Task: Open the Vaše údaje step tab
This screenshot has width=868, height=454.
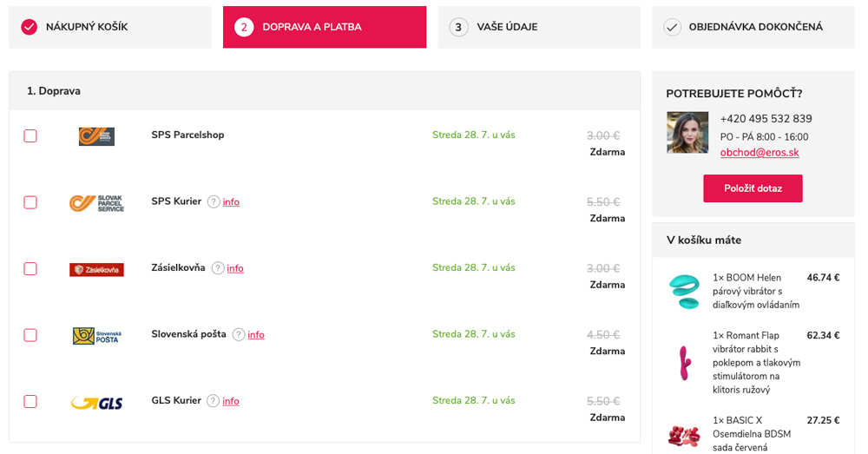Action: coord(539,27)
